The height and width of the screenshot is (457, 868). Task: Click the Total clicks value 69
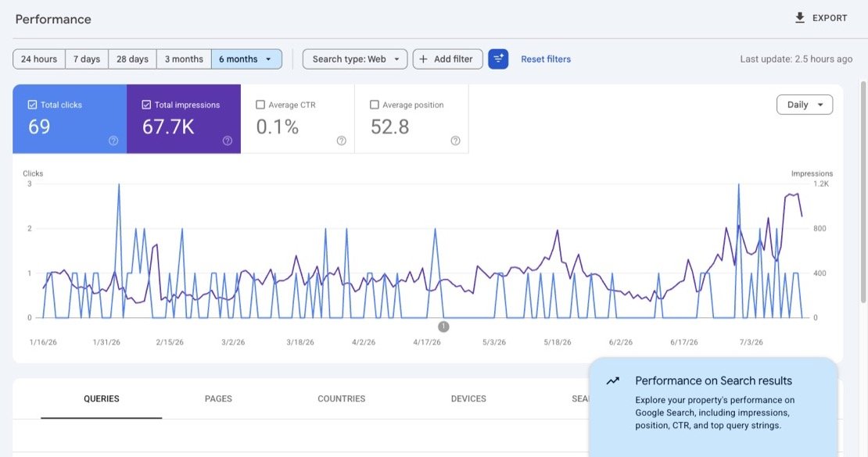[39, 127]
